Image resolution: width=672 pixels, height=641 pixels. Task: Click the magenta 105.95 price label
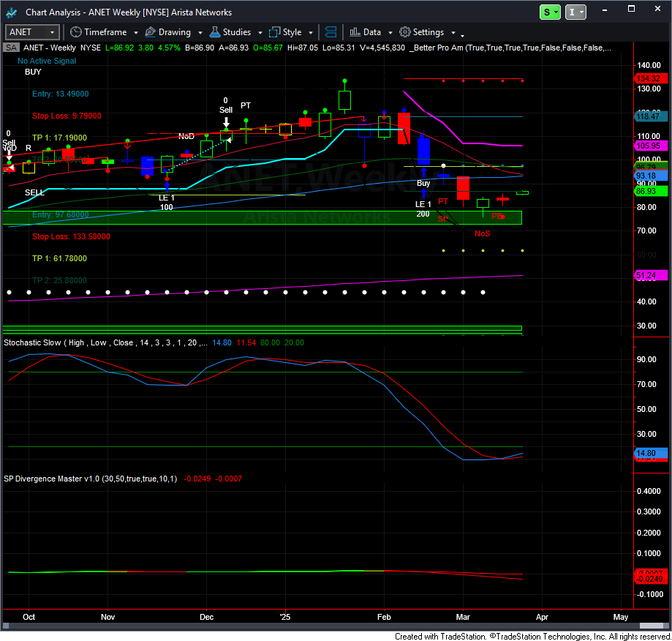coord(650,146)
